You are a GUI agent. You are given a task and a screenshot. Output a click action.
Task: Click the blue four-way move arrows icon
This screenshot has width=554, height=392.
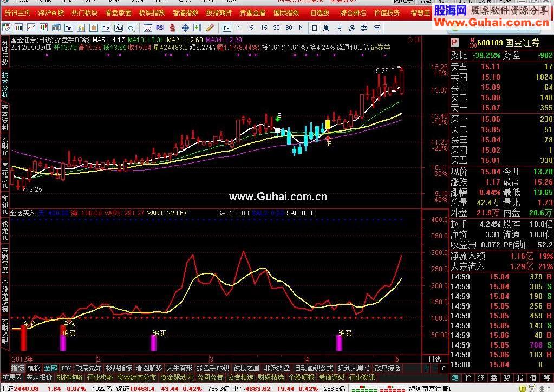(x=185, y=28)
